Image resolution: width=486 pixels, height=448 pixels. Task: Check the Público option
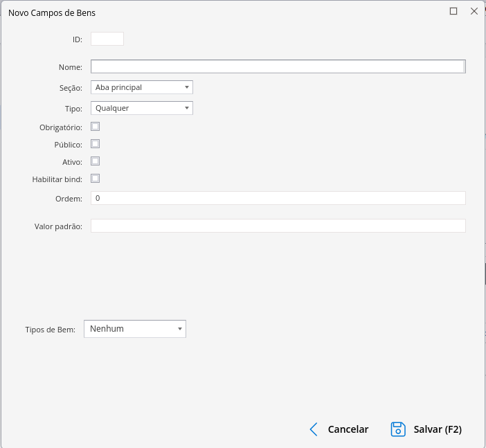pos(96,144)
